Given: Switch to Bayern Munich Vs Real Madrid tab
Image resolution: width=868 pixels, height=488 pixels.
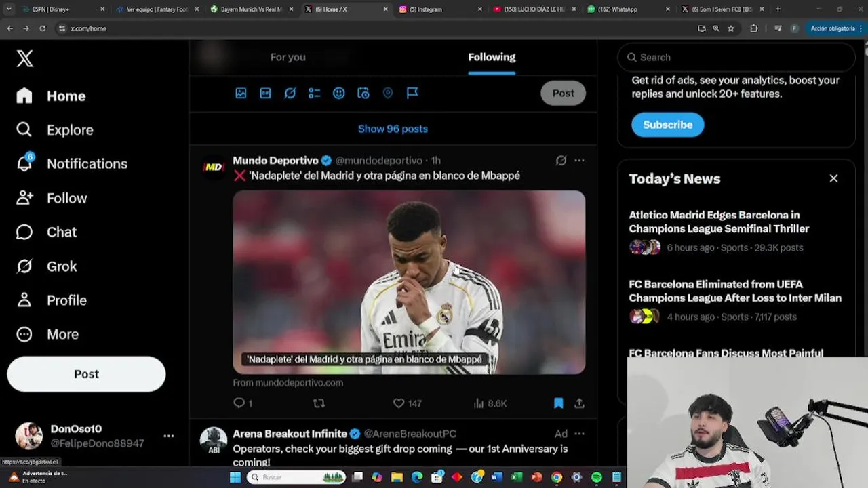Looking at the screenshot, I should click(x=251, y=9).
